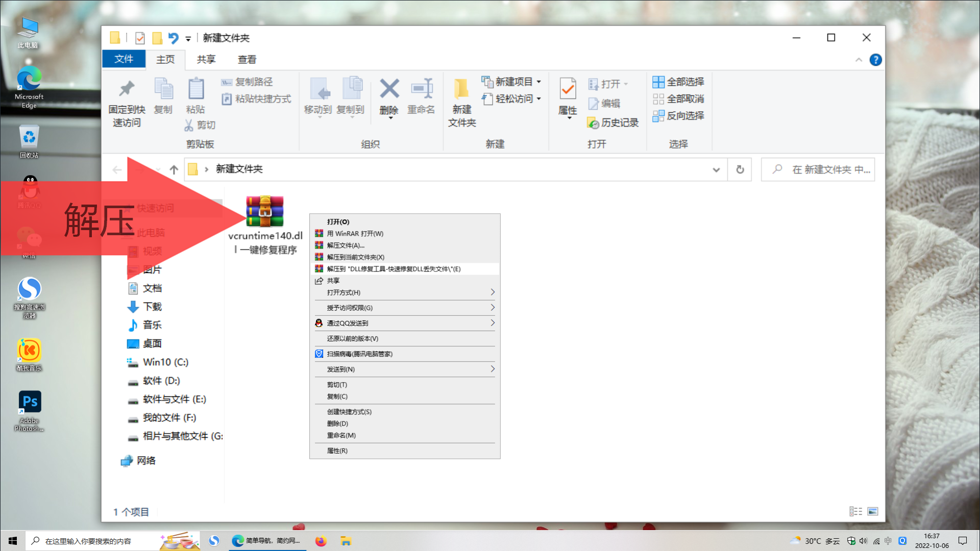Screen dimensions: 980x551
Task: Open Explorer help question-mark icon
Action: pyautogui.click(x=875, y=60)
